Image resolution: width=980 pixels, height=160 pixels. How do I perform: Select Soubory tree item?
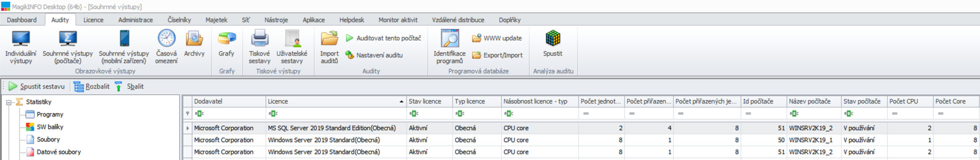point(48,139)
